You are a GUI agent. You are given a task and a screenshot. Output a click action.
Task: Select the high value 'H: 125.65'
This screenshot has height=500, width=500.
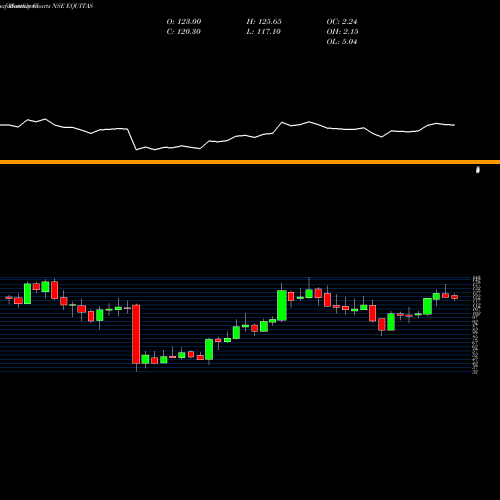click(x=264, y=21)
